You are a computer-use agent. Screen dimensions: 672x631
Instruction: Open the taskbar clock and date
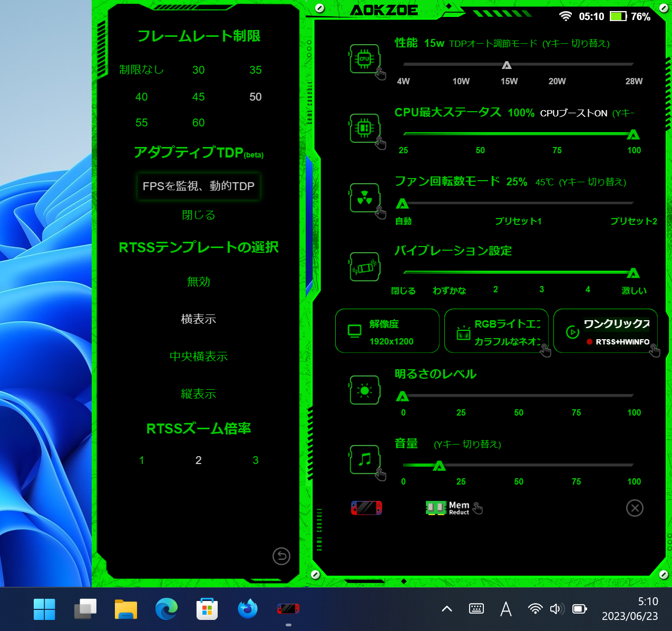(x=630, y=609)
